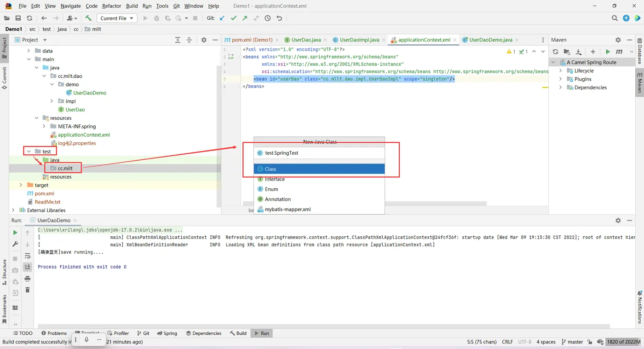Expand Maven Dependencies node
This screenshot has height=349, width=644.
pos(561,87)
